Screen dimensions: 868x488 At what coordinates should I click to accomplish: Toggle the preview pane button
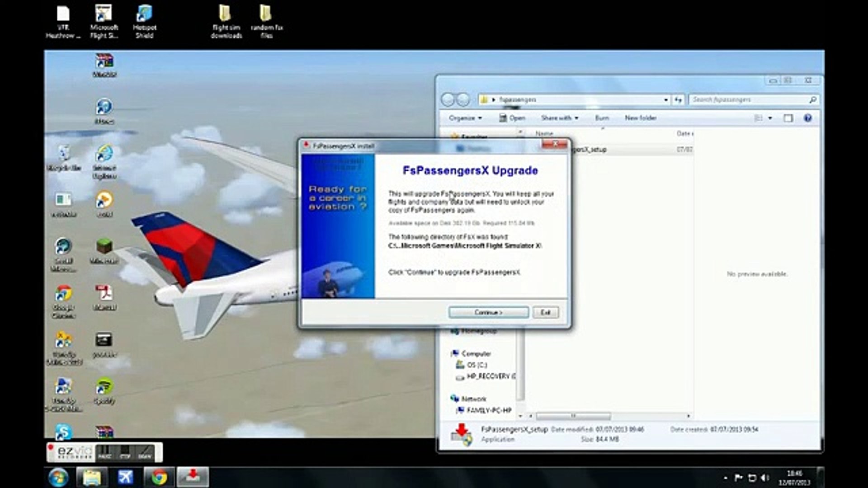[788, 118]
